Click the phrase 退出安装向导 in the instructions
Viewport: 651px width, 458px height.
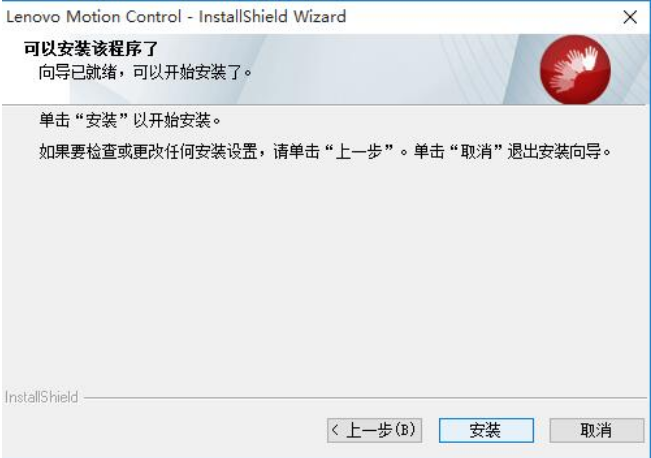554,152
